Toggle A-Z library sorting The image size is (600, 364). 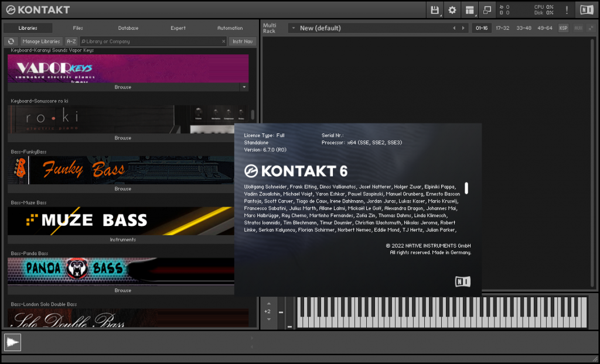tap(71, 42)
